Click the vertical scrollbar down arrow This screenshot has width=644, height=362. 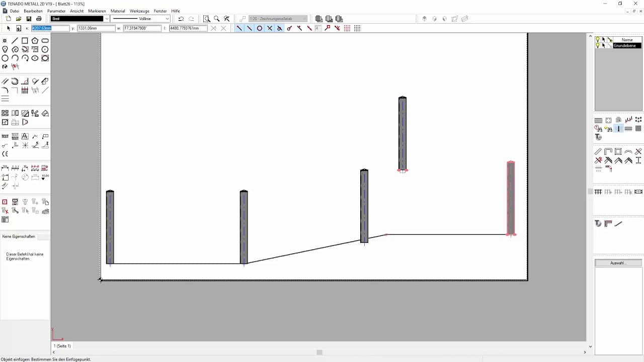point(591,346)
